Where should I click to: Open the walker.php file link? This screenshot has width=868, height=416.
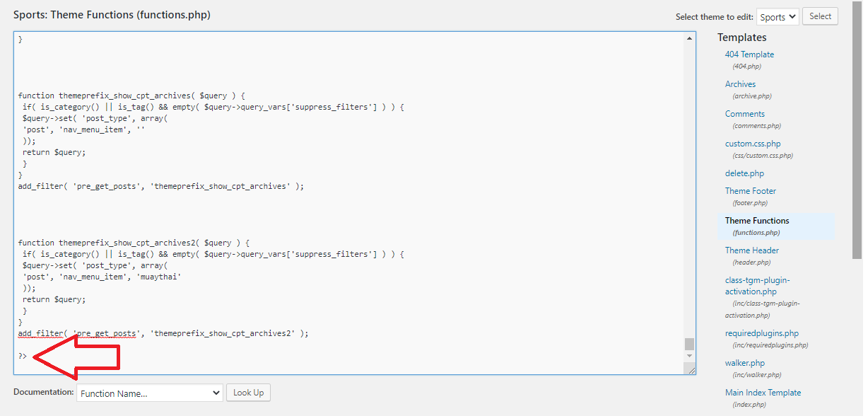(x=744, y=363)
